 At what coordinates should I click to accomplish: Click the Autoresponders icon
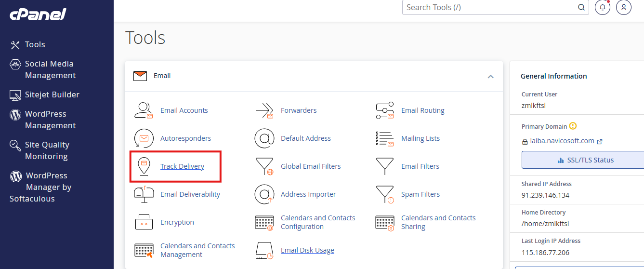[144, 138]
